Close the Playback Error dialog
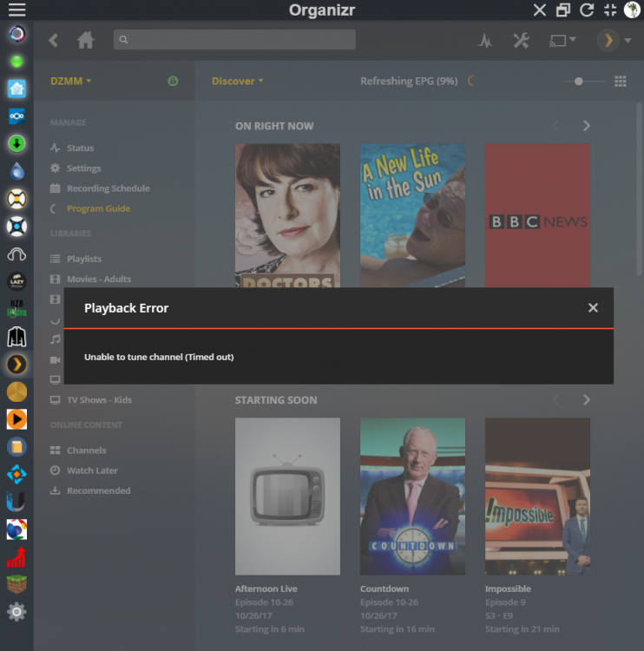644x651 pixels. click(x=593, y=307)
